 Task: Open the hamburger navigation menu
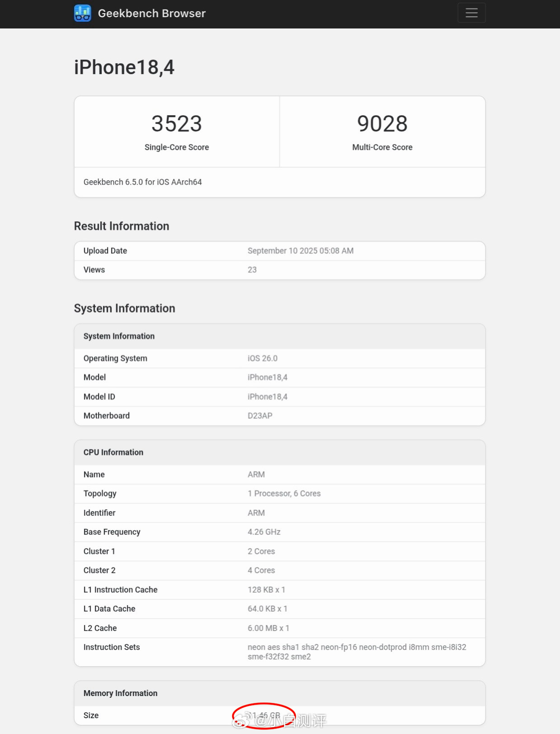tap(471, 13)
